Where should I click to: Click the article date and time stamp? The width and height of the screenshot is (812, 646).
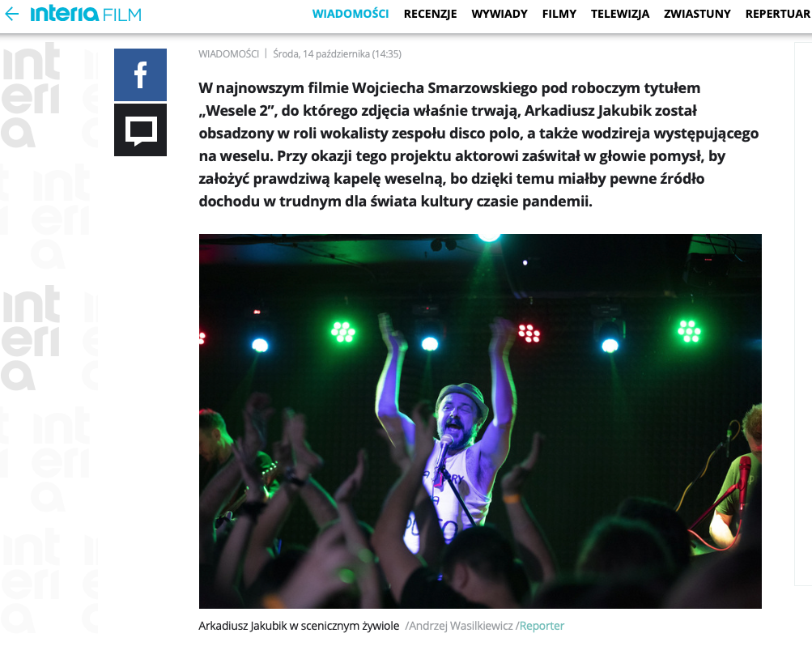pos(337,53)
